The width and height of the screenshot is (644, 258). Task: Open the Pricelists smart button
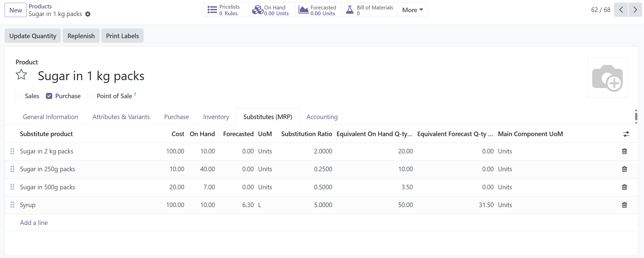tap(225, 10)
